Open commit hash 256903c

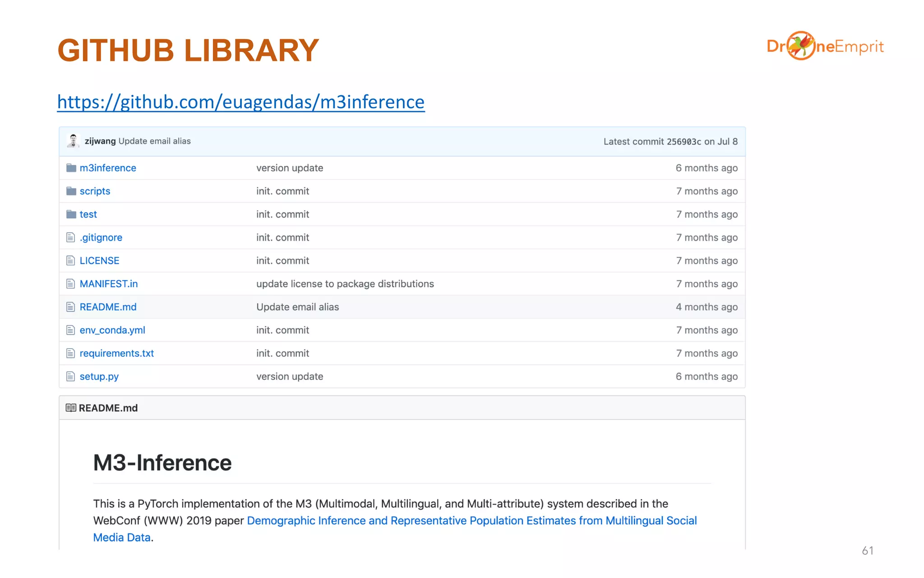coord(684,141)
